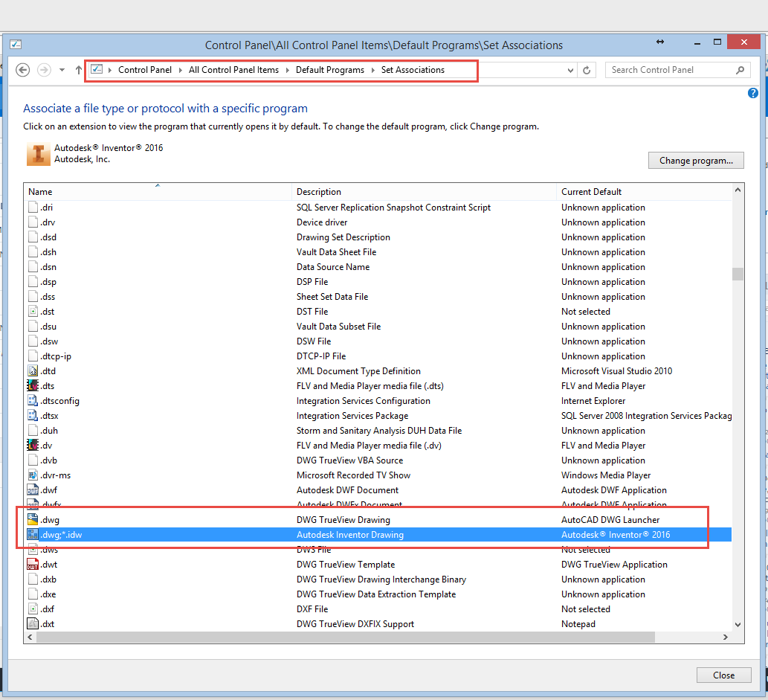Click the horizontal scrollbar right arrow
Viewport: 768px width, 700px height.
tap(726, 637)
